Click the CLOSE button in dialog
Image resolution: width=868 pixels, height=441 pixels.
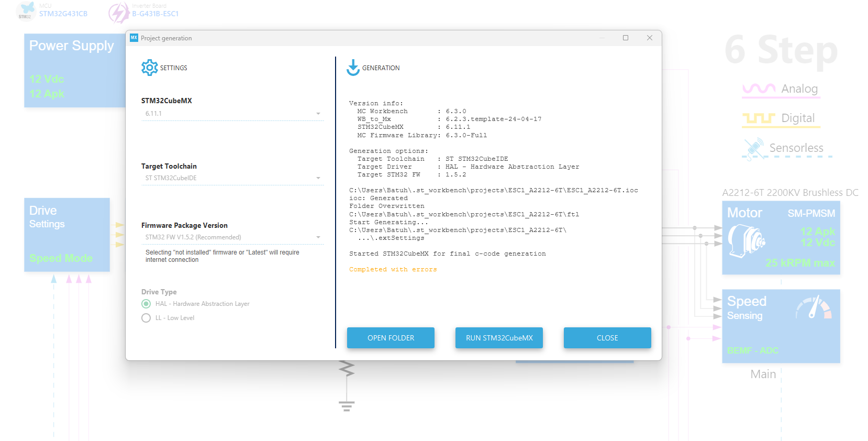pos(607,338)
